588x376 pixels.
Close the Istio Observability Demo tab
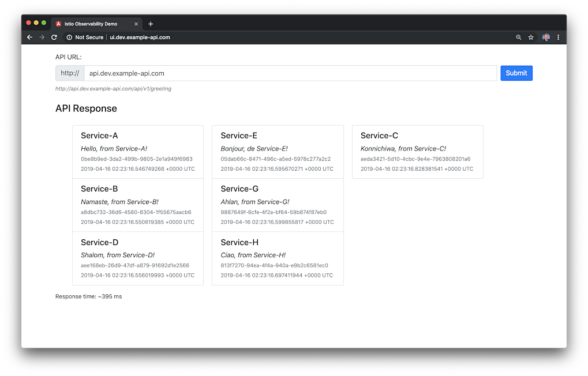click(x=136, y=24)
